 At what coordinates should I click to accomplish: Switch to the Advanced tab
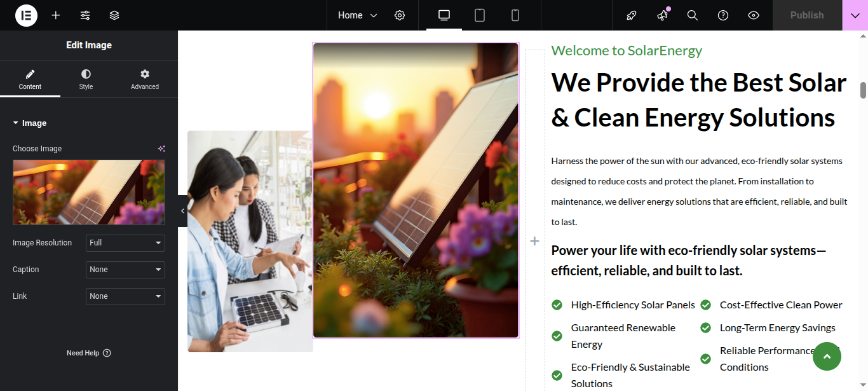(x=145, y=79)
